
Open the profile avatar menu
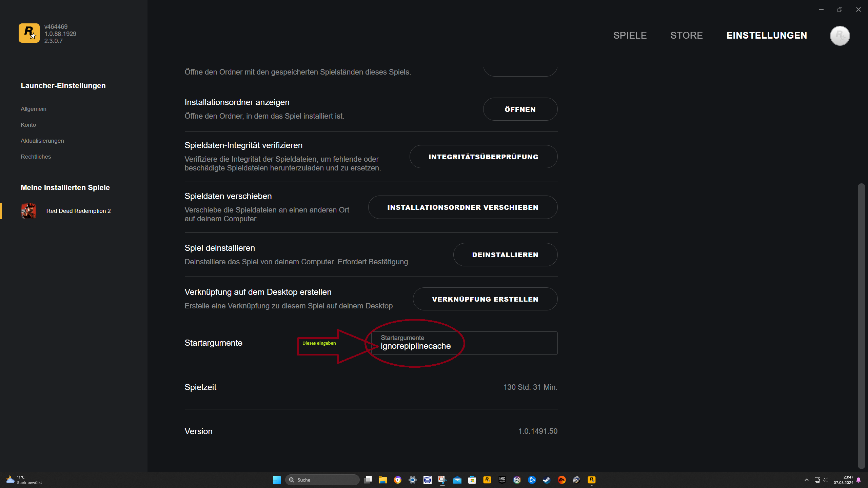840,36
